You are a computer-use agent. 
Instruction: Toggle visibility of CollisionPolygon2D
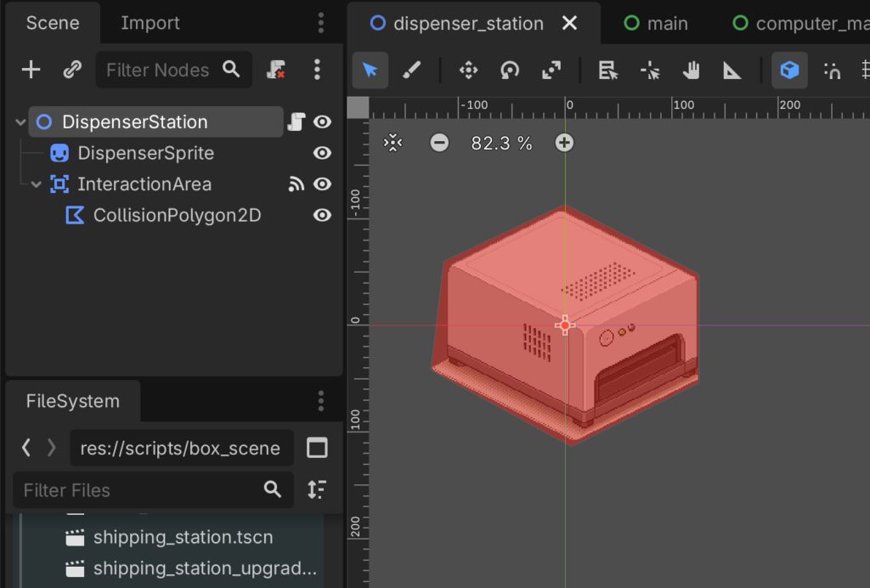[322, 215]
